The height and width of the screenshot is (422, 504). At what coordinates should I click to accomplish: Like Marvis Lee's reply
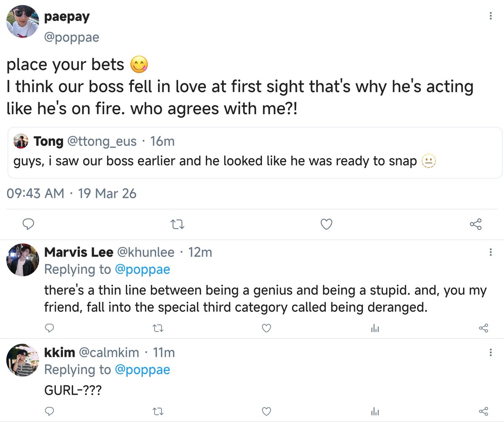pos(266,328)
